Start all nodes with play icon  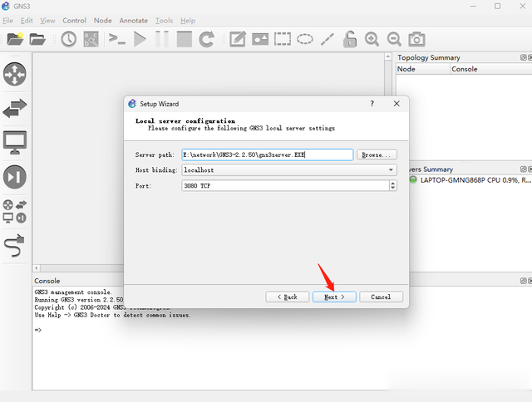[140, 39]
